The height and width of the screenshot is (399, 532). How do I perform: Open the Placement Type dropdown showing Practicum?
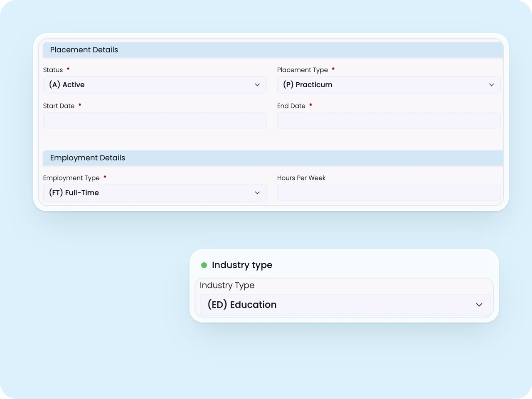point(389,85)
